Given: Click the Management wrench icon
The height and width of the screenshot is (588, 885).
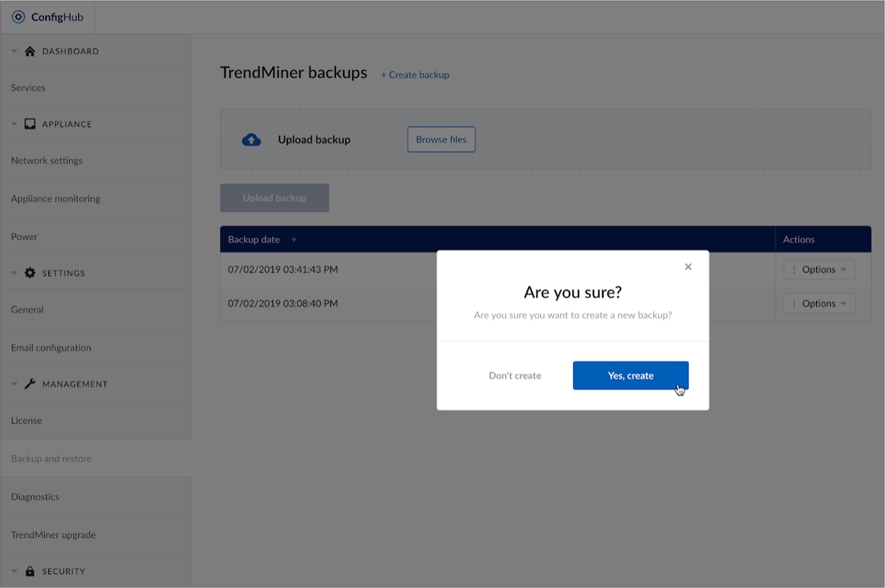Looking at the screenshot, I should tap(30, 384).
